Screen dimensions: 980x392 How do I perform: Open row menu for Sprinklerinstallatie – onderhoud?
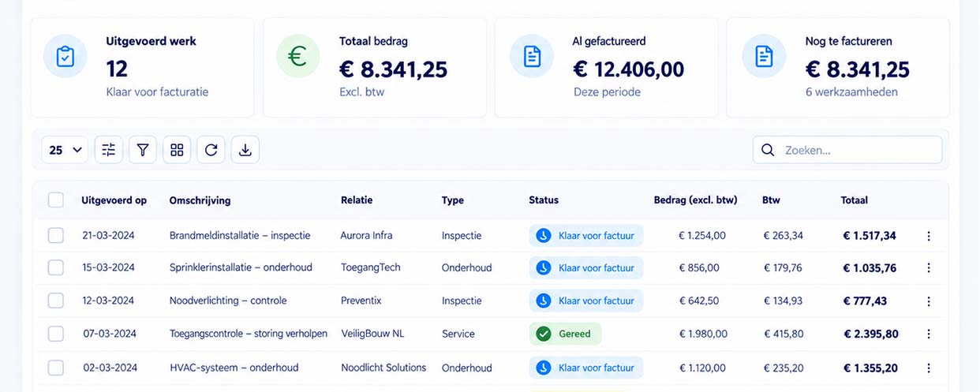tap(929, 268)
